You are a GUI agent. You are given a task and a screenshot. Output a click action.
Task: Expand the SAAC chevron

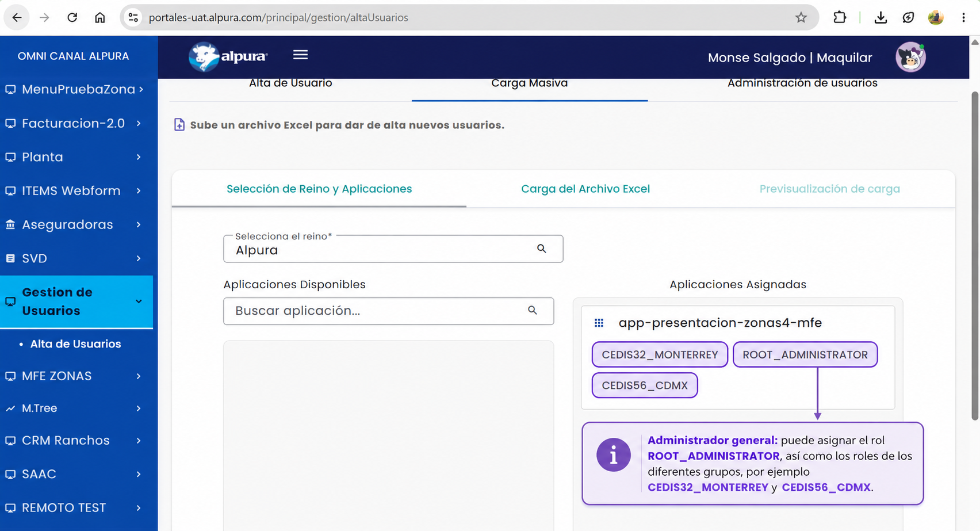click(139, 474)
